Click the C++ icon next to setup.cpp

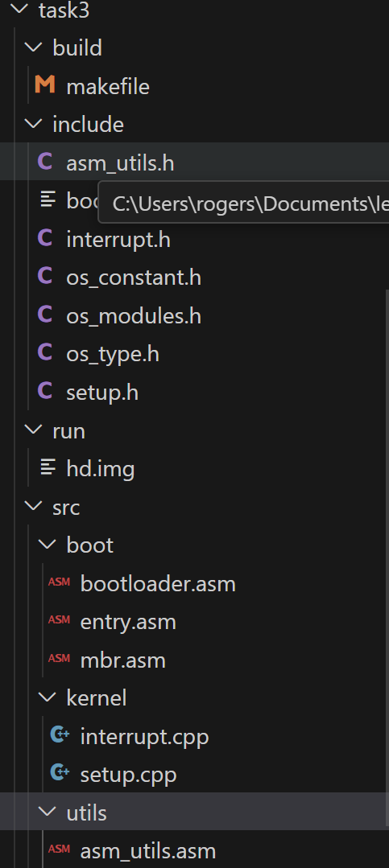click(x=60, y=772)
